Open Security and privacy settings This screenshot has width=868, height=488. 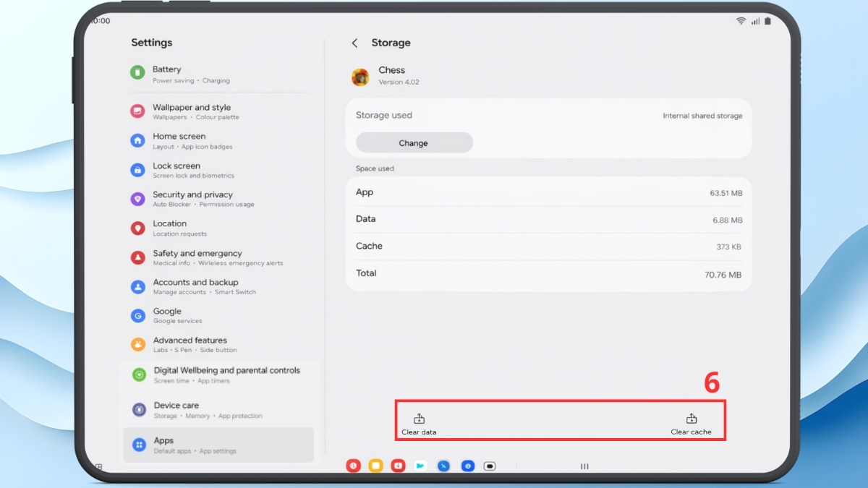[x=219, y=199]
